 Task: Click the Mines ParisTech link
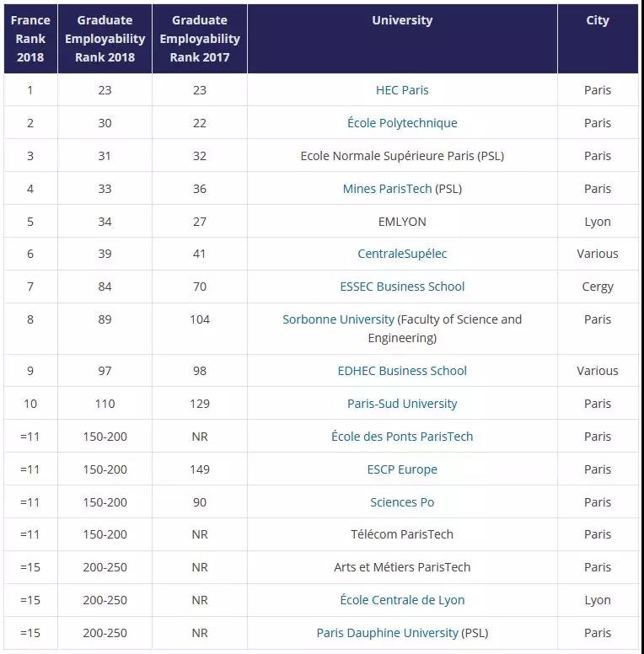coord(387,189)
